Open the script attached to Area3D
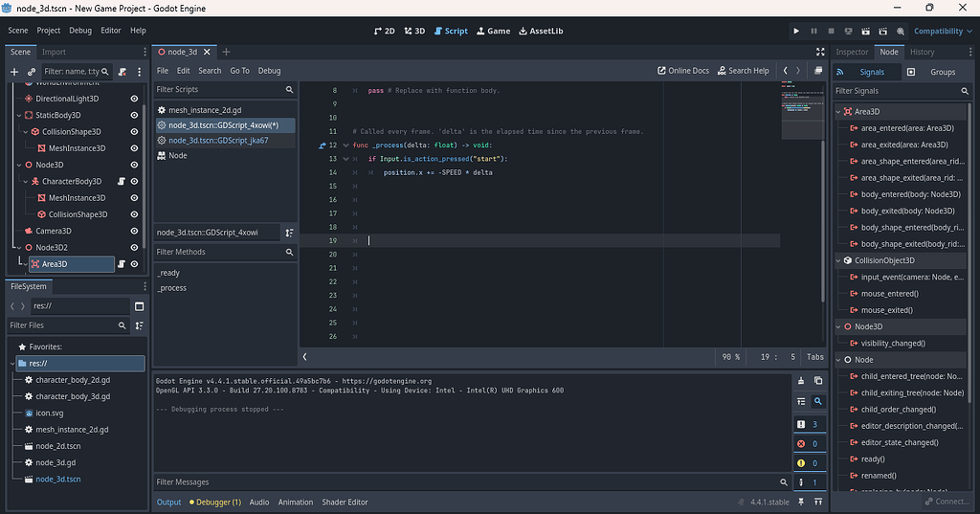The width and height of the screenshot is (980, 514). [122, 264]
